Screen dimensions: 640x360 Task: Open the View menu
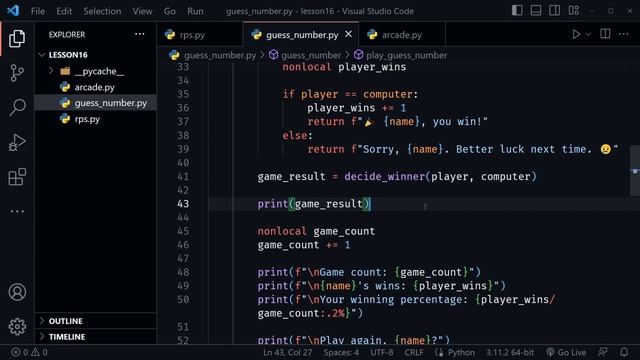click(142, 11)
